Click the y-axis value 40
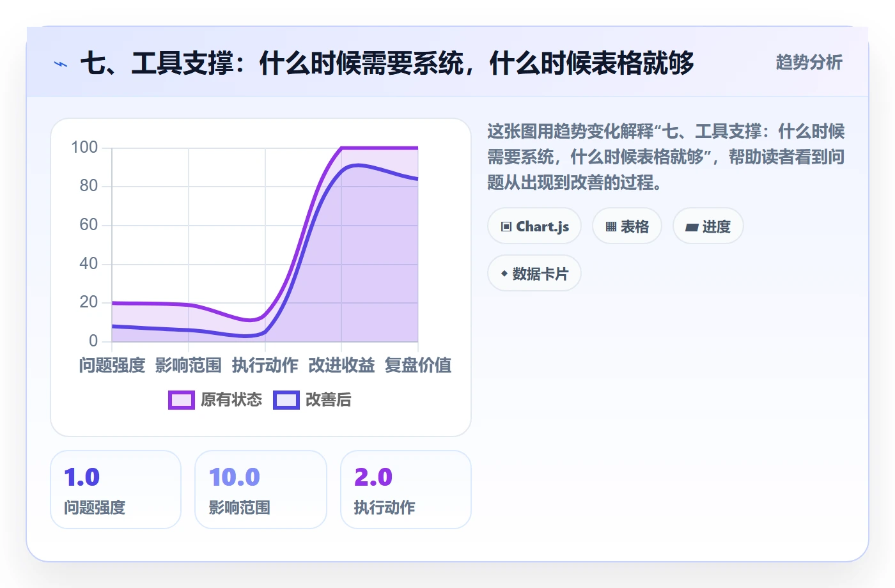The height and width of the screenshot is (588, 895). point(89,263)
